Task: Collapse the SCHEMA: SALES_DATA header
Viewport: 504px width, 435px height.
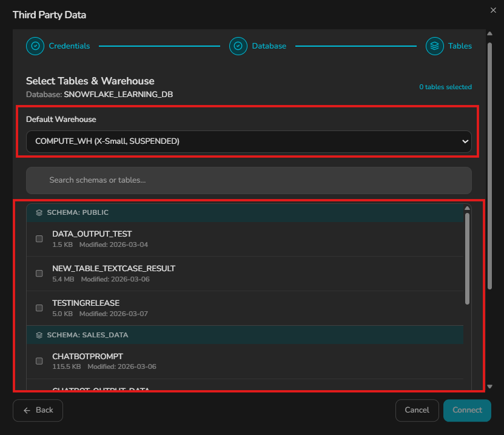Action: (245, 335)
